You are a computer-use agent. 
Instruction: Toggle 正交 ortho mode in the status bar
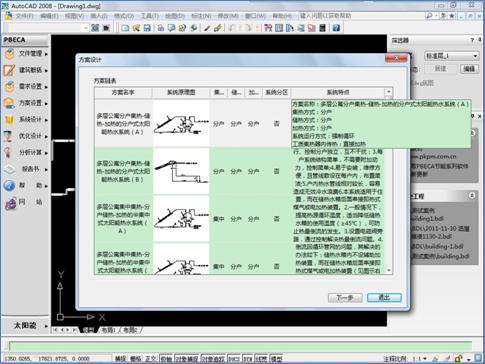(151, 359)
